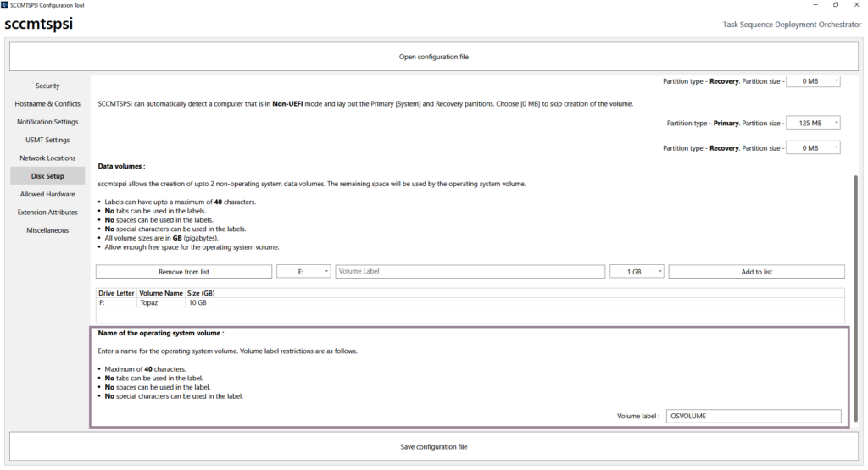
Task: Select USMT Settings in sidebar
Action: point(47,140)
